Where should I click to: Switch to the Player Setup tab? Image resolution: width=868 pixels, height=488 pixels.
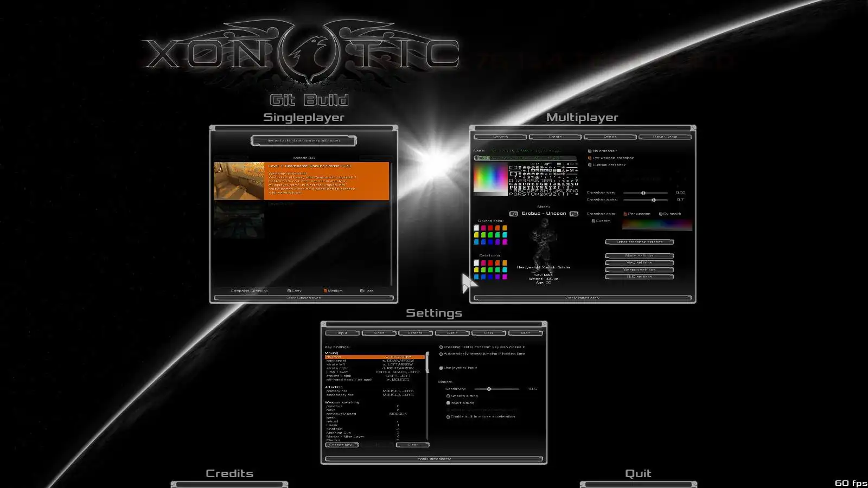pos(665,137)
